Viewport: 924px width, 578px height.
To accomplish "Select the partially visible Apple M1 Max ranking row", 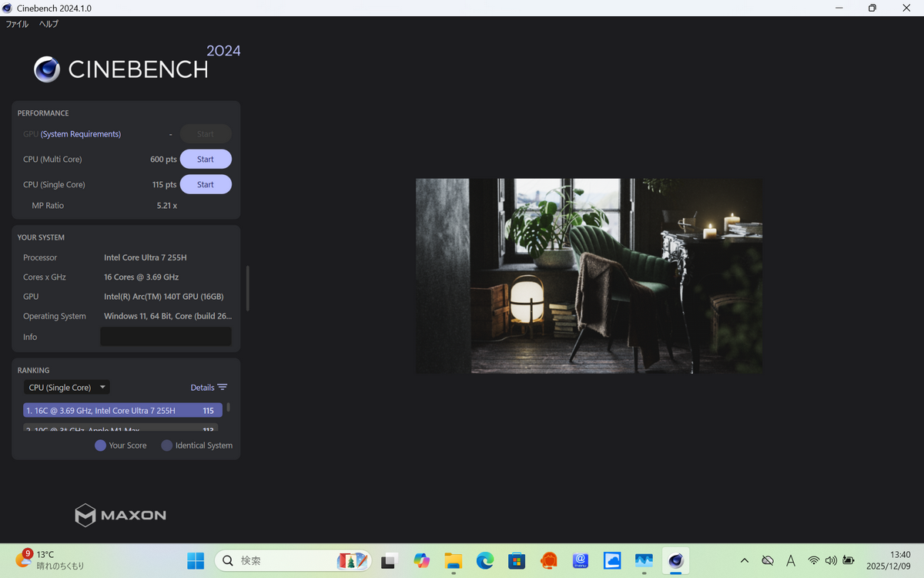I will tap(121, 428).
